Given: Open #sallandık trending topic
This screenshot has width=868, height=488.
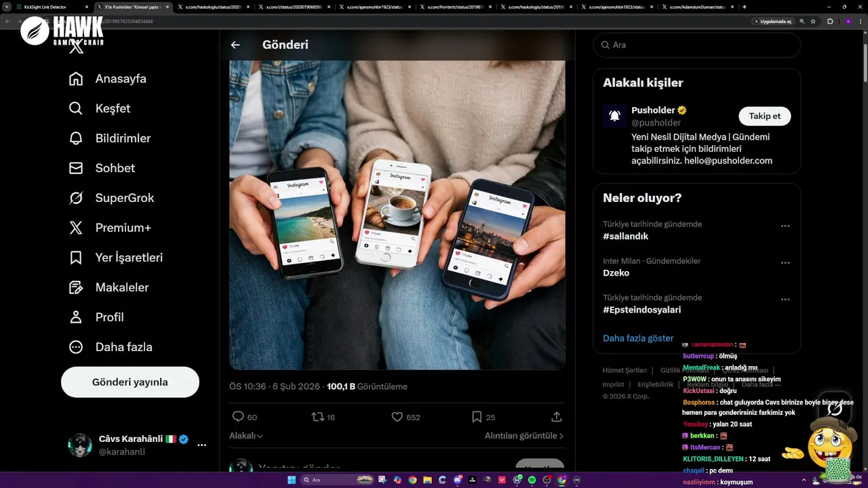Looking at the screenshot, I should pyautogui.click(x=626, y=237).
